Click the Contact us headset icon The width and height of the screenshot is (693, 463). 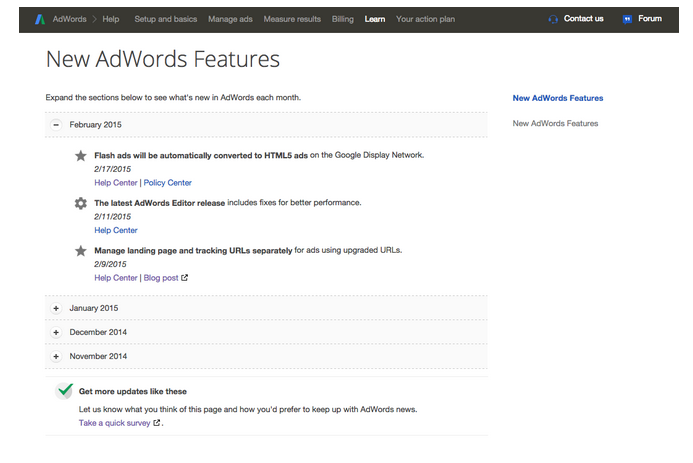click(553, 19)
